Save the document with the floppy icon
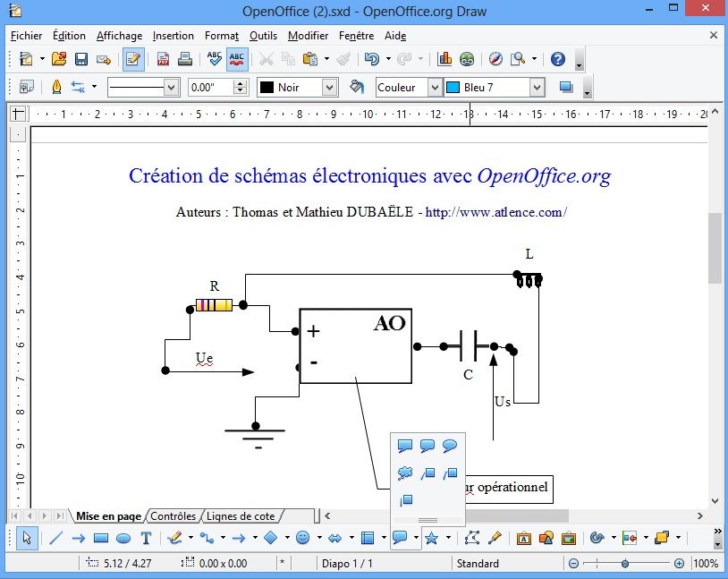The height and width of the screenshot is (579, 728). click(81, 59)
